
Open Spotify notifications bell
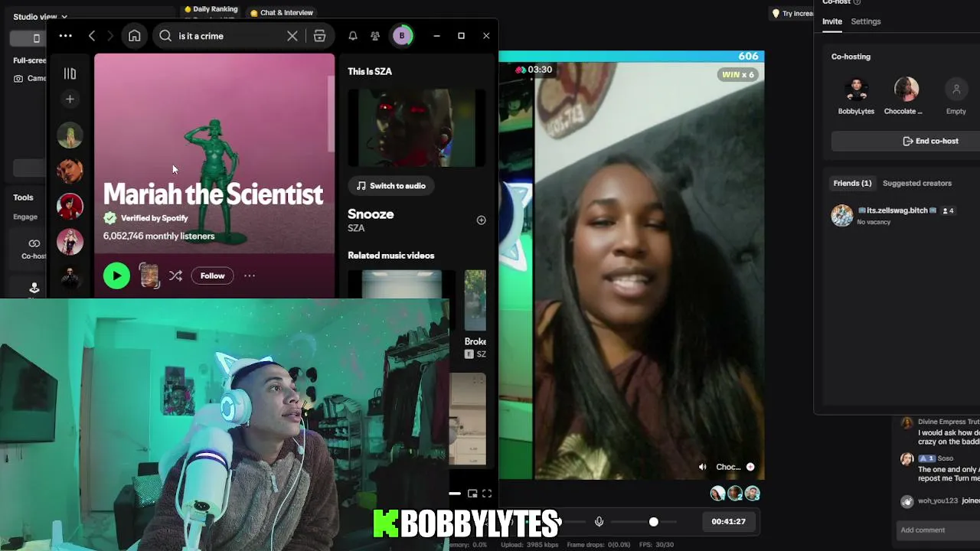pyautogui.click(x=353, y=36)
